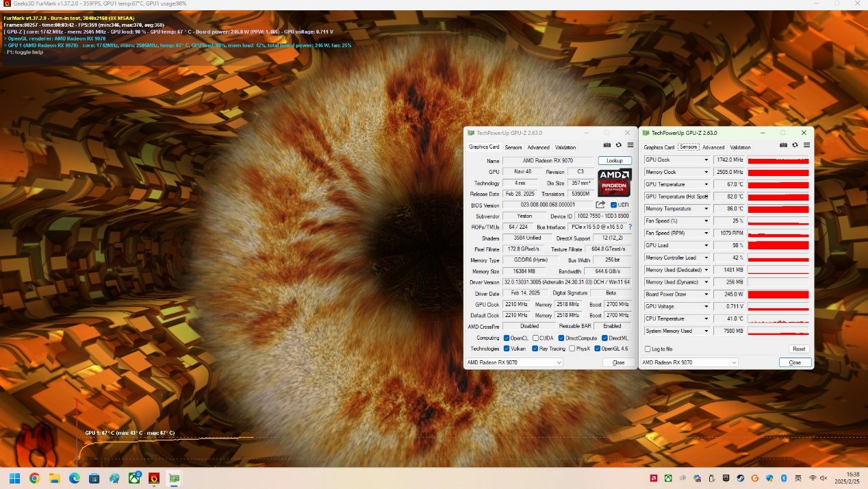Open hamburger menu in Graphics Card GPU-Z window
This screenshot has height=489, width=868.
[630, 145]
